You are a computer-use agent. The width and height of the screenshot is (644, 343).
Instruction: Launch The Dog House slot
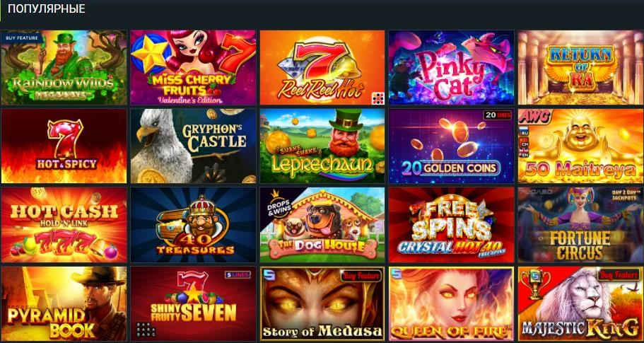pyautogui.click(x=322, y=225)
